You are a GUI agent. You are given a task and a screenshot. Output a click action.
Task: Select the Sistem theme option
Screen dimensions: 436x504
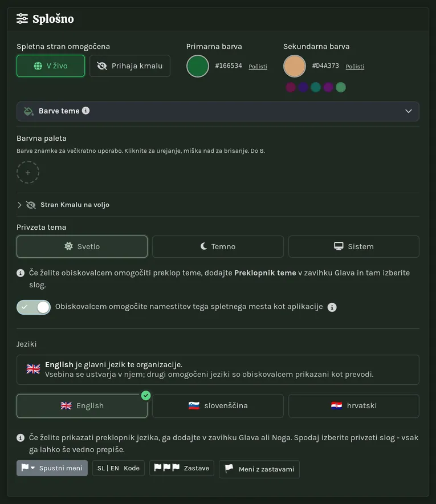click(x=354, y=246)
